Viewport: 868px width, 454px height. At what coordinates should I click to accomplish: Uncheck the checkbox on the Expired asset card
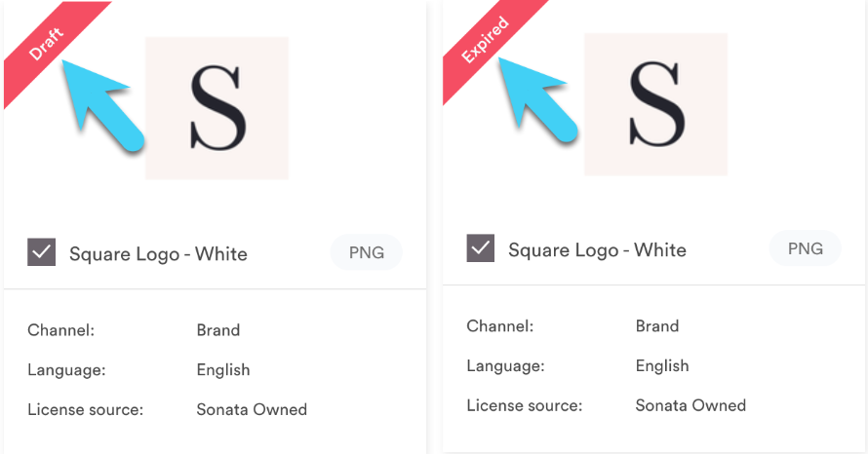coord(481,248)
